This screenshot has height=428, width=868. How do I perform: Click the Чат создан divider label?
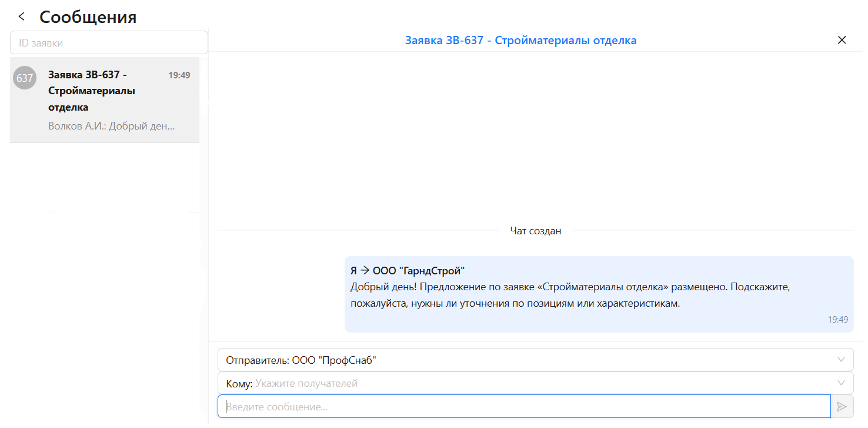tap(535, 231)
